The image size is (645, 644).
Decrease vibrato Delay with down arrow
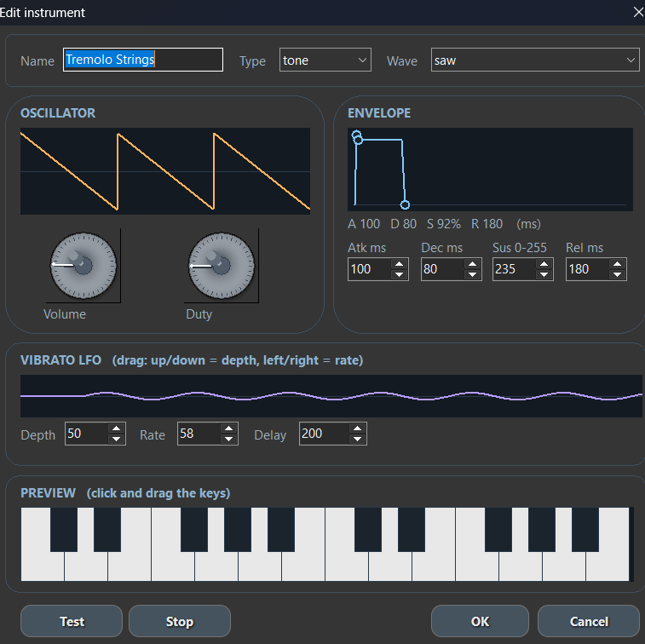(358, 439)
